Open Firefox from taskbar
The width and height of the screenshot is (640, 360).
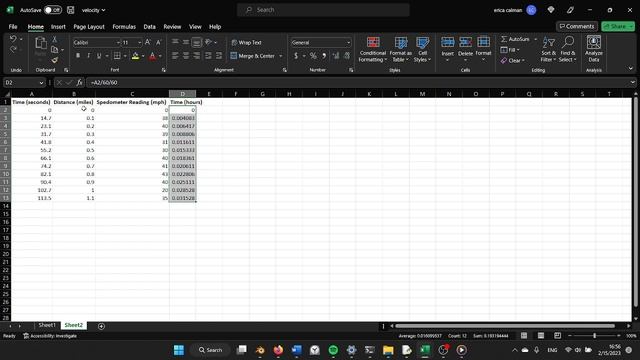pyautogui.click(x=278, y=350)
